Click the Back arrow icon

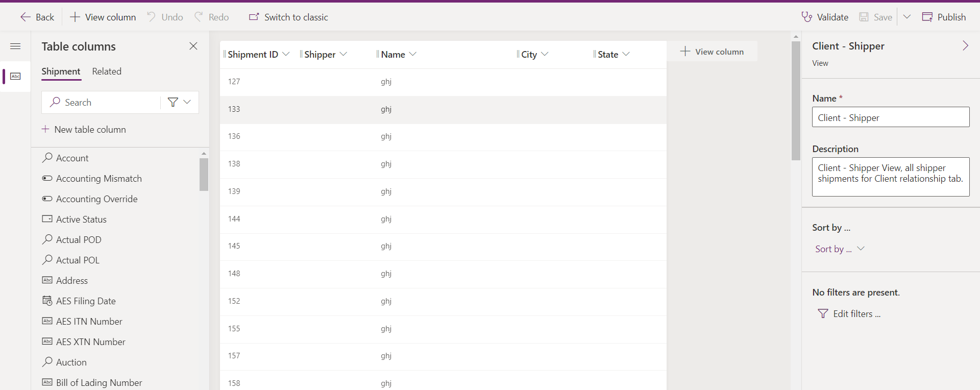tap(26, 17)
